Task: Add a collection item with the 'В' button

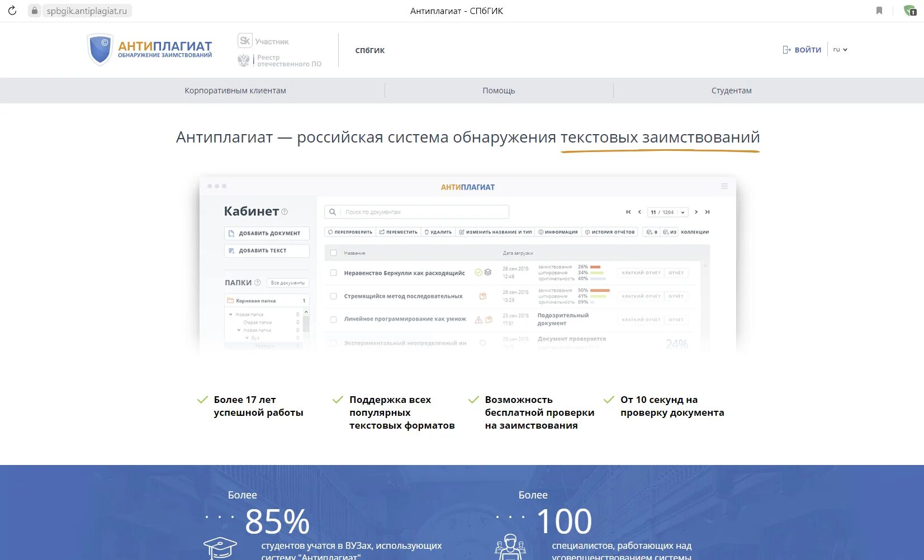Action: (x=652, y=232)
